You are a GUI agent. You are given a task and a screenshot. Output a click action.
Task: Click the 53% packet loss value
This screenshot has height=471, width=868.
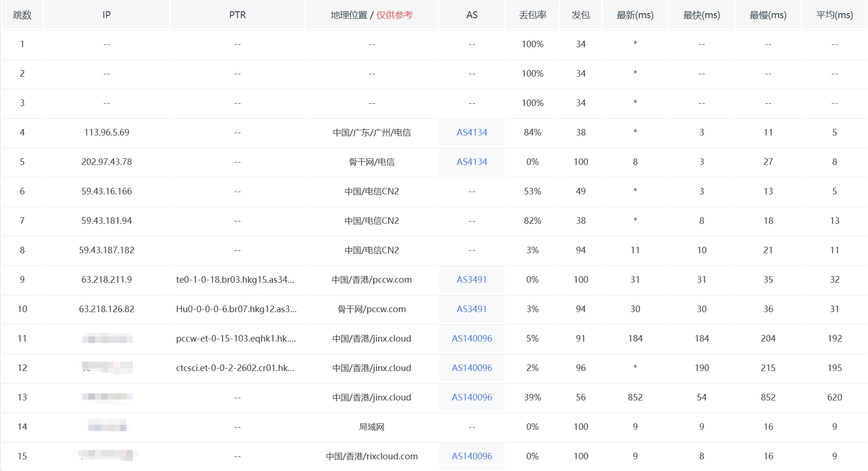point(533,191)
